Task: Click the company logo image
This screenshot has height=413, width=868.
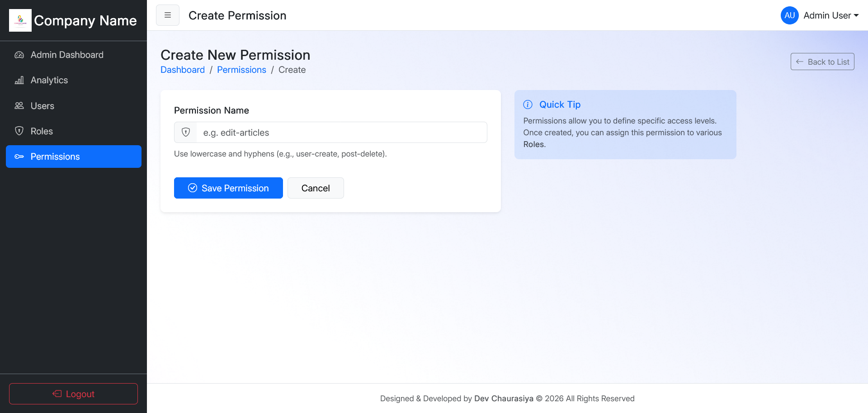Action: tap(20, 20)
